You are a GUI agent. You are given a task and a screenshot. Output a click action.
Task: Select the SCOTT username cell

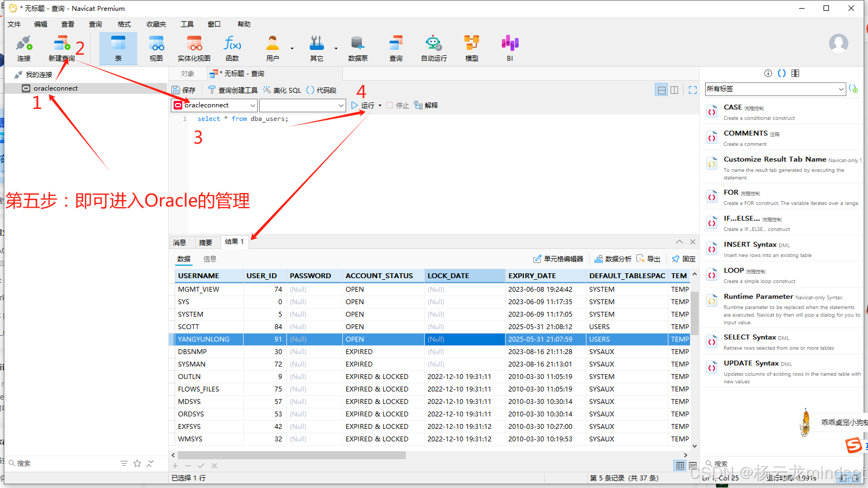click(209, 327)
